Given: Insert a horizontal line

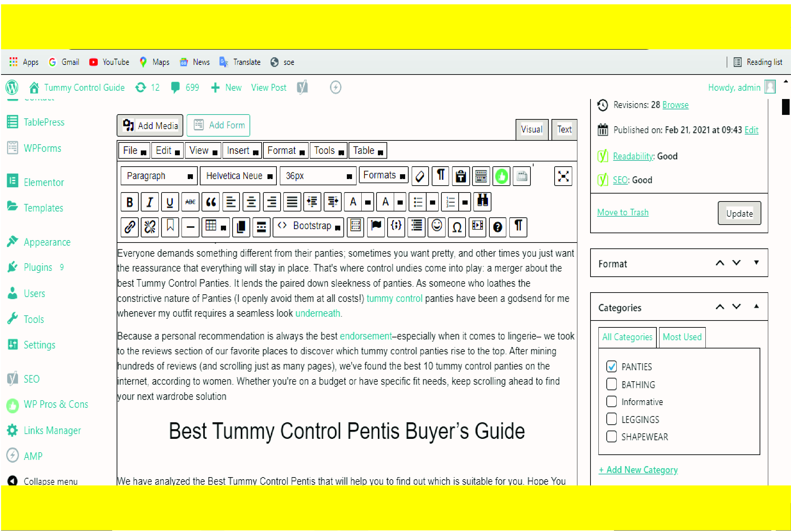Looking at the screenshot, I should pyautogui.click(x=190, y=227).
